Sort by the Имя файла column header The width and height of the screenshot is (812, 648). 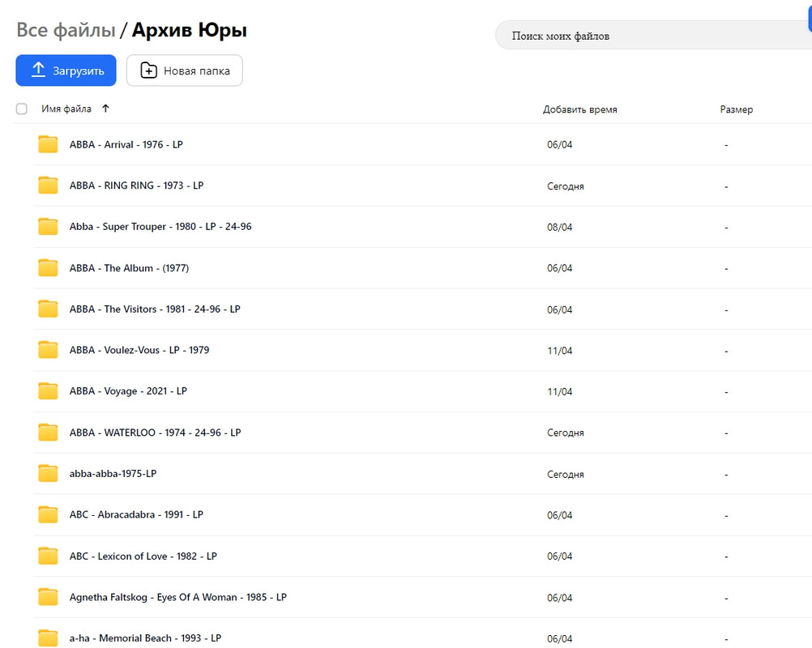pyautogui.click(x=66, y=109)
